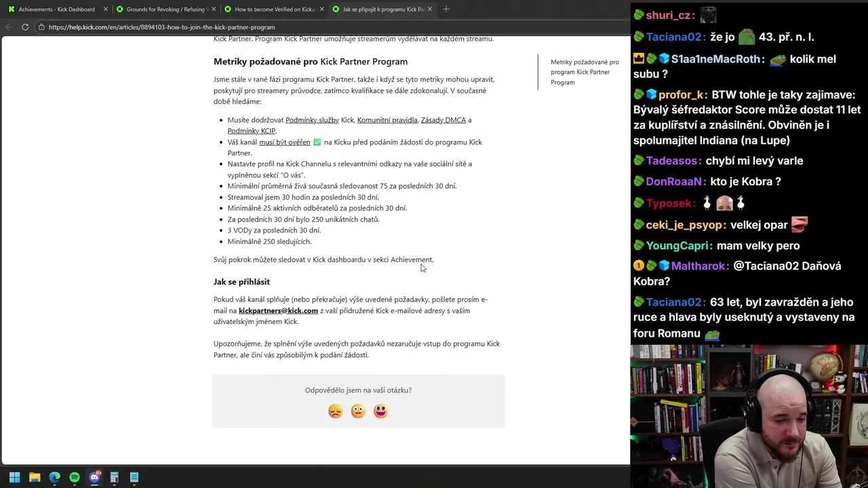The width and height of the screenshot is (868, 488).
Task: Reload the page with the refresh icon
Action: 25,27
